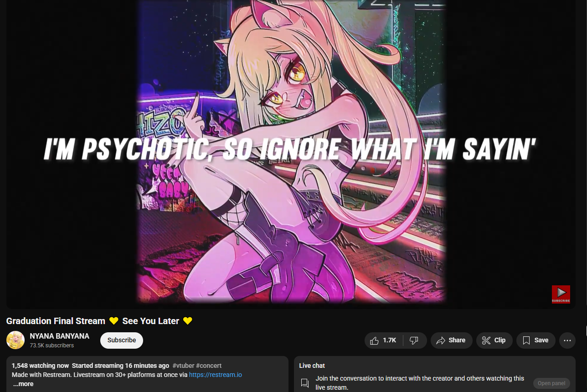The height and width of the screenshot is (392, 587).
Task: Open the NYANA BANYANA channel name link
Action: pos(59,336)
